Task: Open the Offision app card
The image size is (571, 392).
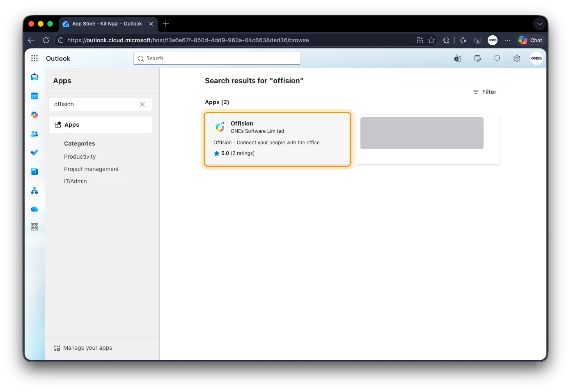Action: [x=277, y=139]
